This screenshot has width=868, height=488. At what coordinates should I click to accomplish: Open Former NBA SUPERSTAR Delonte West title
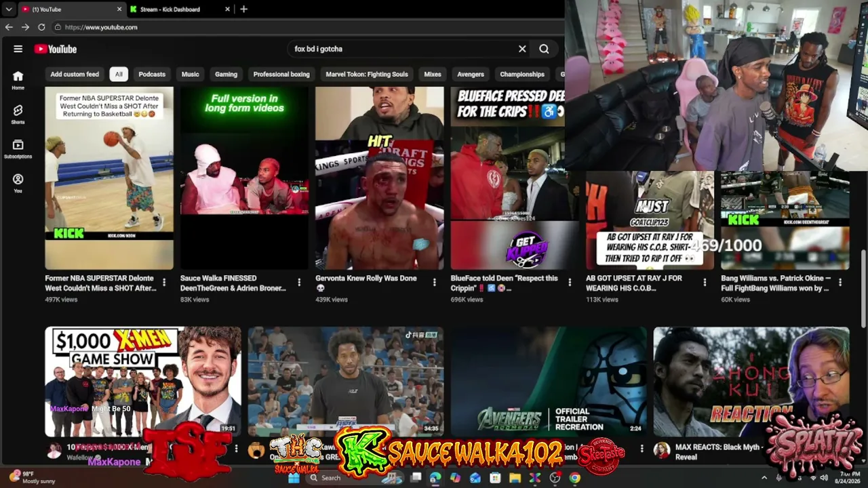click(x=101, y=283)
